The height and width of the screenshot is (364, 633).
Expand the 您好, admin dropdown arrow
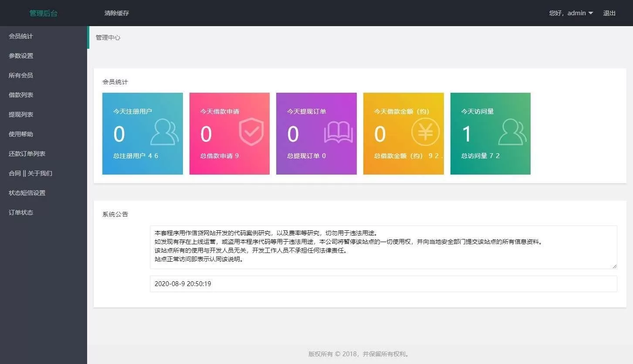pyautogui.click(x=591, y=13)
